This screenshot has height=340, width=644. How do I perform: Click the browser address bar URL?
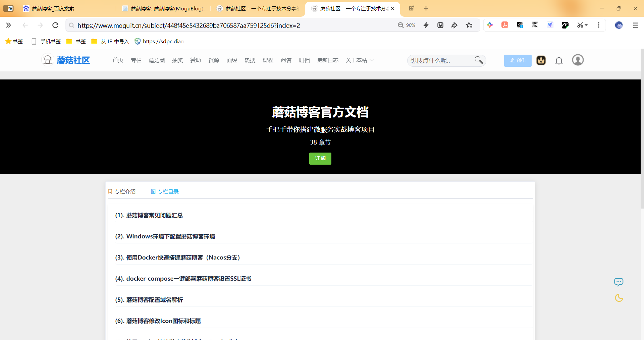(x=189, y=25)
